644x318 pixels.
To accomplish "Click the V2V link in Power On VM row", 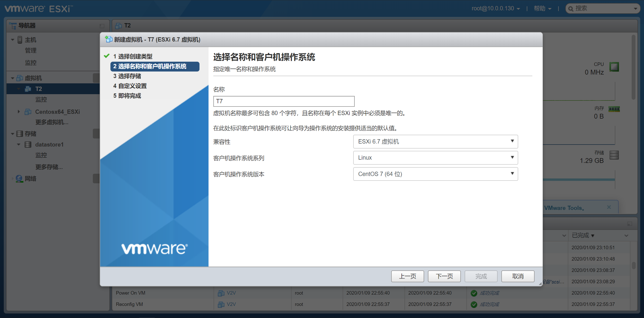I will (x=231, y=293).
